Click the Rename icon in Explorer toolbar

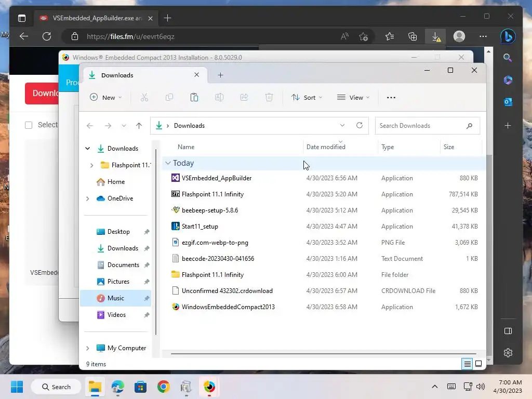(x=219, y=98)
